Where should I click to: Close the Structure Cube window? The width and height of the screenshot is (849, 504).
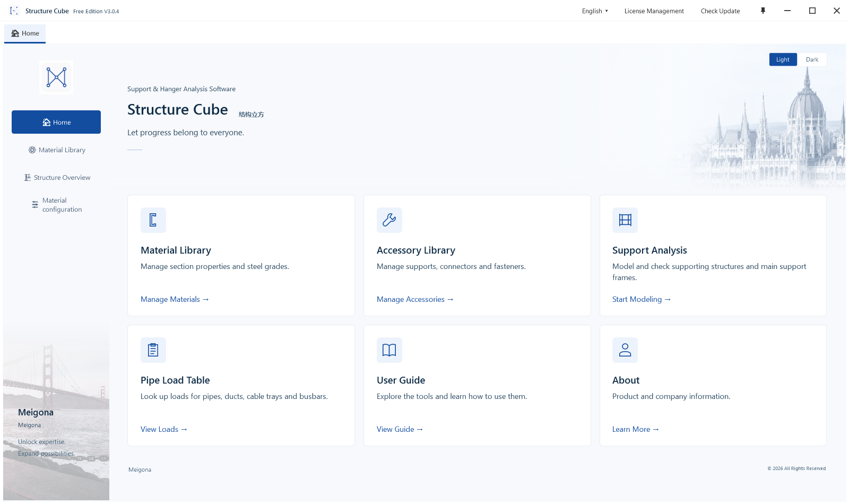(x=837, y=11)
